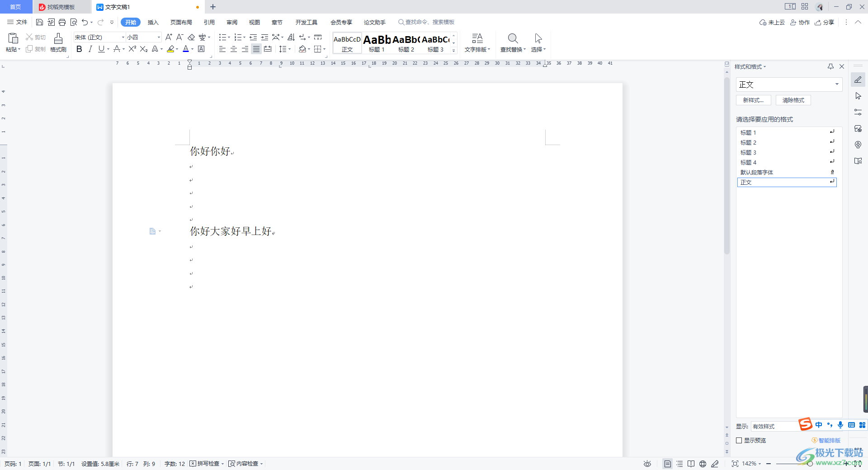868x470 pixels.
Task: Apply superscript formatting
Action: tap(132, 49)
